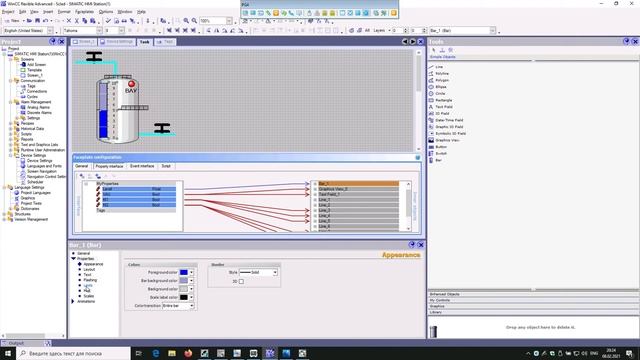
Task: Click the Delete X toolbar icon
Action: coord(69,20)
